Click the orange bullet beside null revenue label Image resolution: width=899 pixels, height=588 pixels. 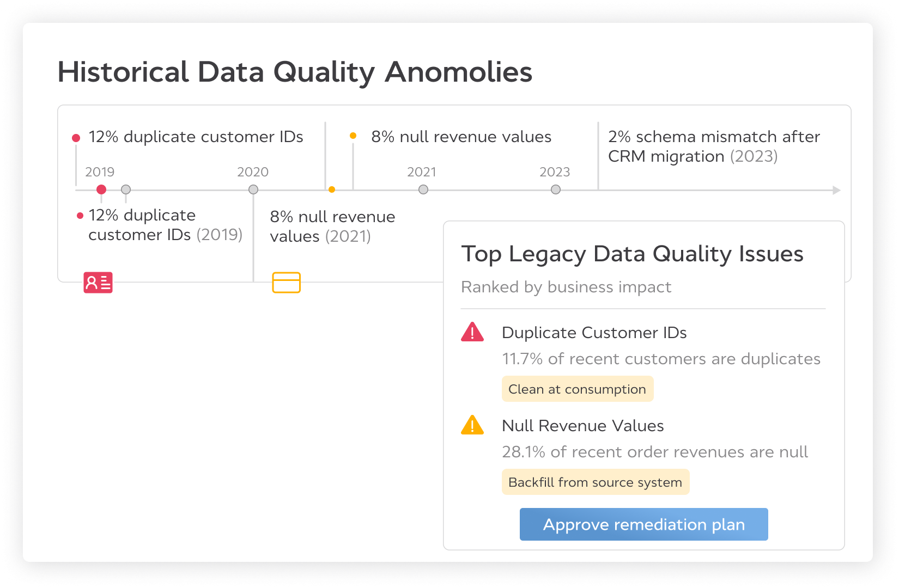tap(353, 136)
